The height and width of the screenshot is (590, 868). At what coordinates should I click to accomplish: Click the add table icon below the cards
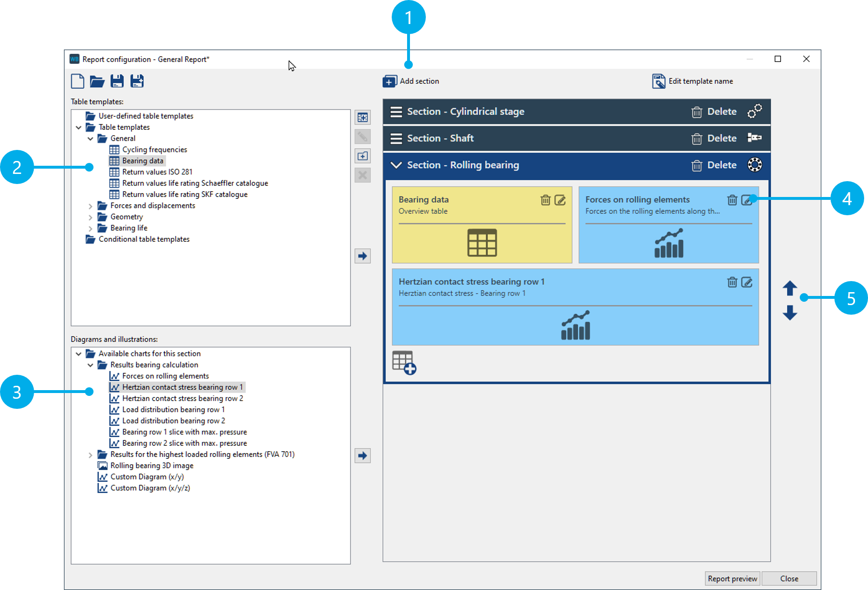404,362
